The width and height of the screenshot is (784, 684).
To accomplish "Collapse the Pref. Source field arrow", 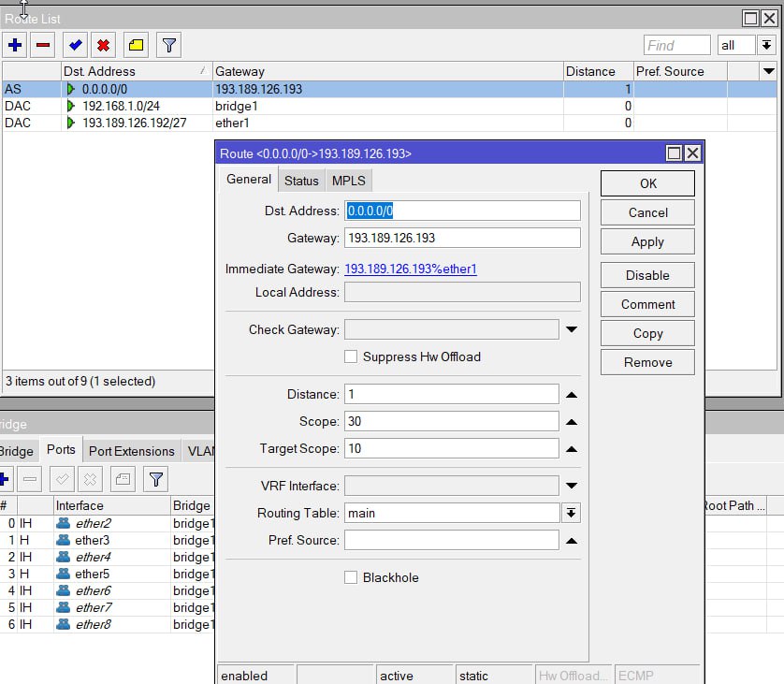I will click(x=572, y=541).
